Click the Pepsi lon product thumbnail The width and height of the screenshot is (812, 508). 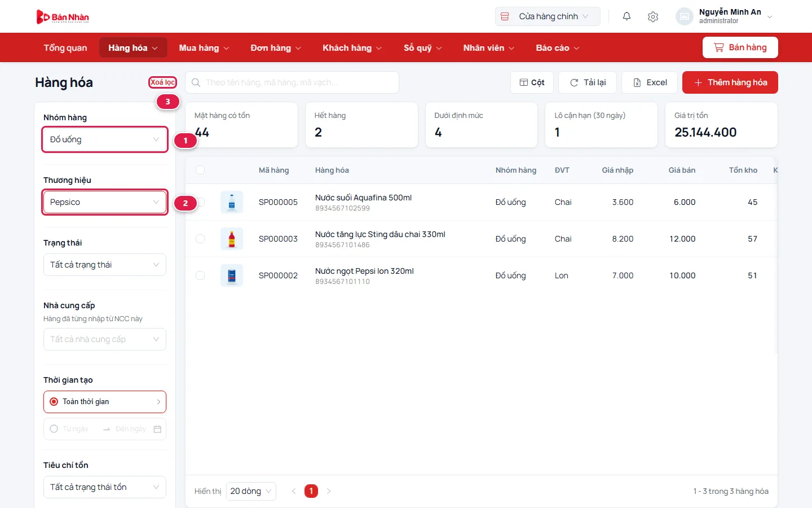pyautogui.click(x=232, y=275)
